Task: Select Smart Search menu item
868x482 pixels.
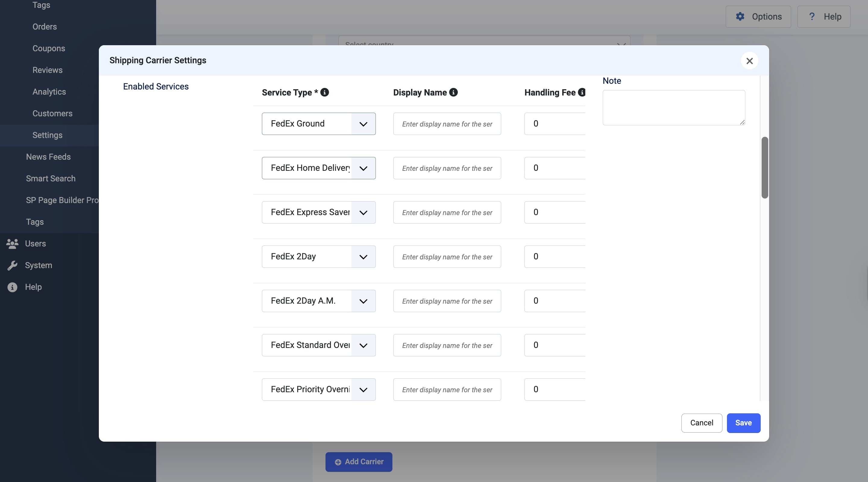Action: [51, 179]
